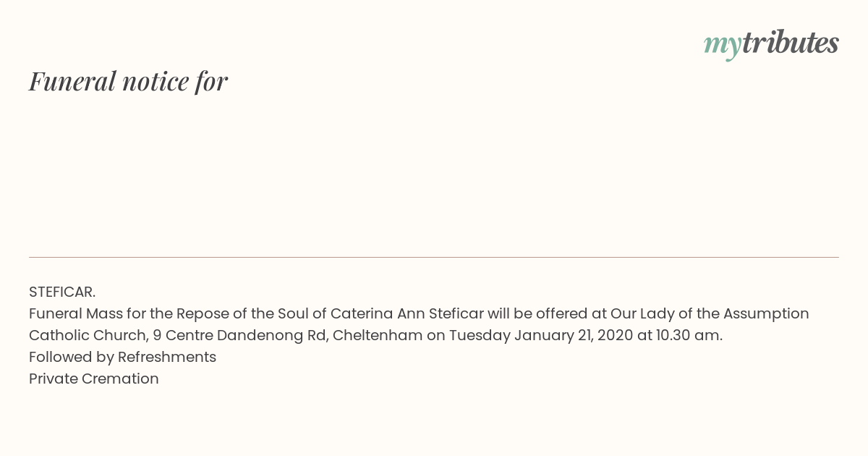Screen dimensions: 868x456
Task: Click the word 'Funeral' in the heading
Action: click(72, 81)
